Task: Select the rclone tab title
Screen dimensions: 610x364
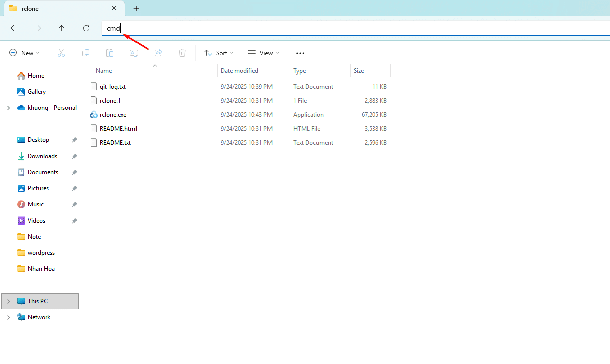Action: pyautogui.click(x=30, y=9)
